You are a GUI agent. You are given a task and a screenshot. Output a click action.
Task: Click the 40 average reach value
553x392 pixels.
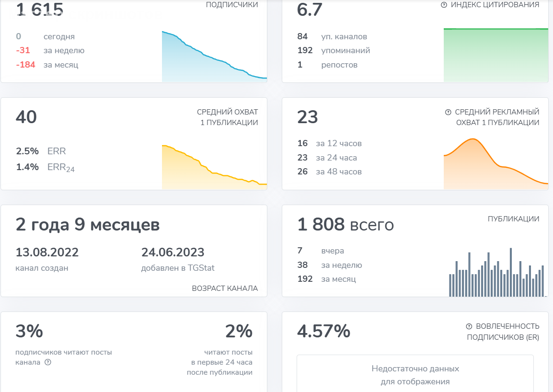26,117
